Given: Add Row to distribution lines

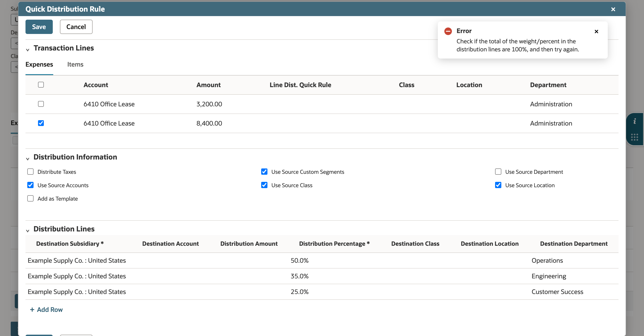Looking at the screenshot, I should click(x=46, y=310).
